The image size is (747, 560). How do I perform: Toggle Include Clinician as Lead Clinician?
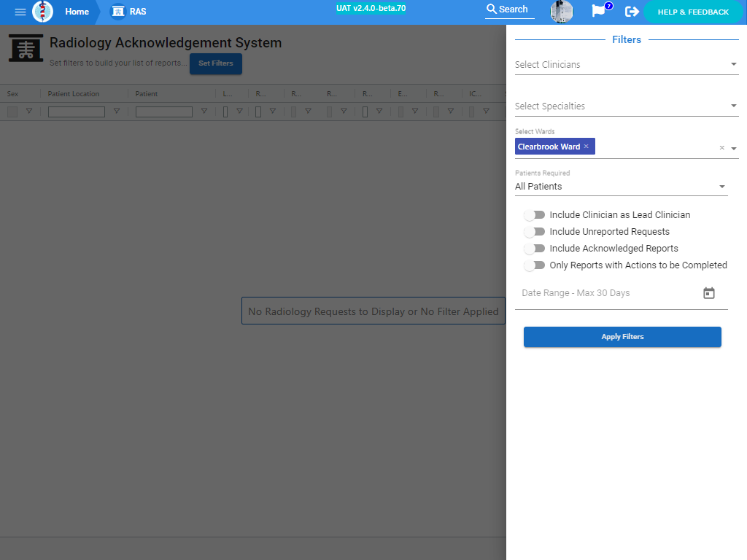tap(535, 215)
